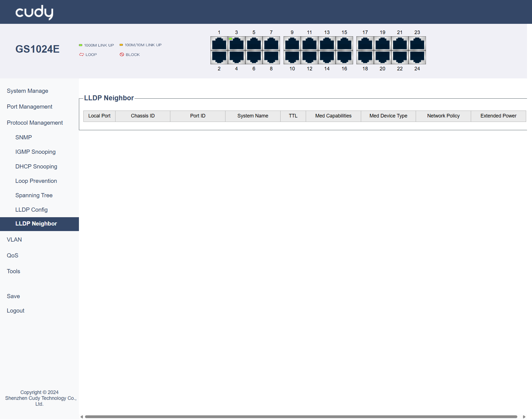The image size is (532, 420).
Task: Select LLDP Config in sidebar
Action: pos(31,210)
